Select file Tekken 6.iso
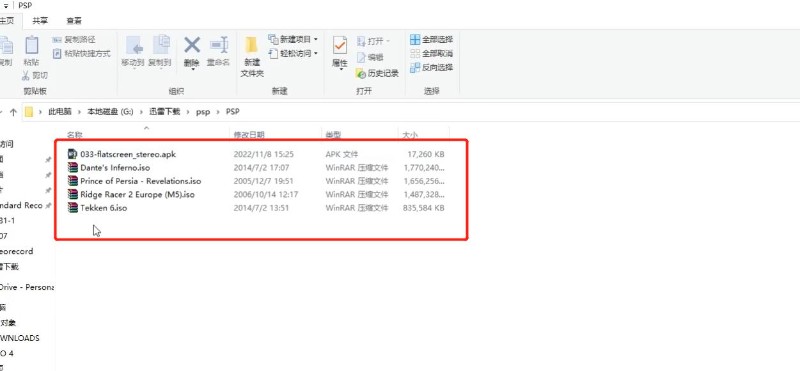Viewport: 800px width, 371px height. (x=104, y=208)
